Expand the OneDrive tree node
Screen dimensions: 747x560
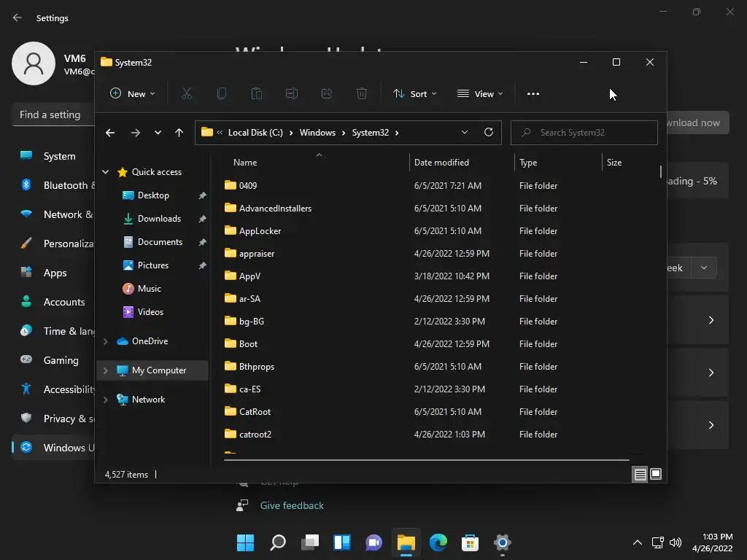click(106, 341)
